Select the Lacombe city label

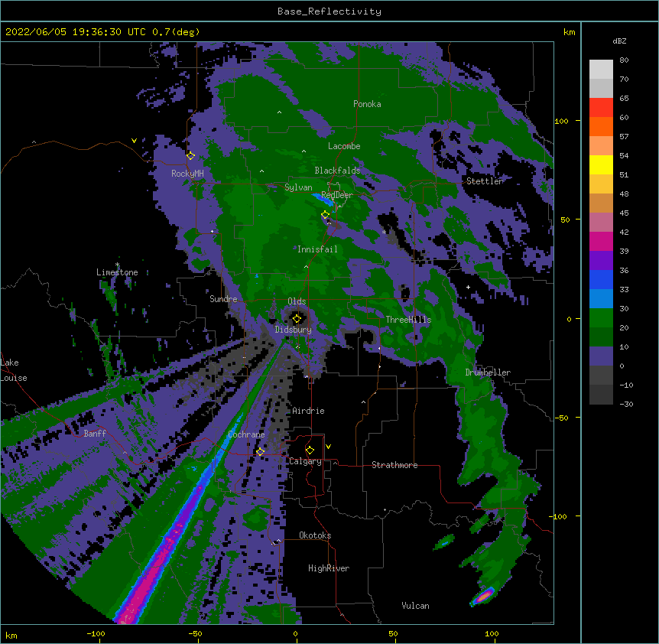click(x=344, y=146)
